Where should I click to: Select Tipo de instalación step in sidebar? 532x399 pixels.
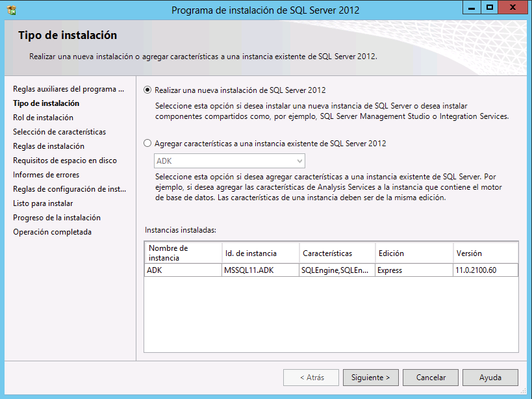[46, 103]
